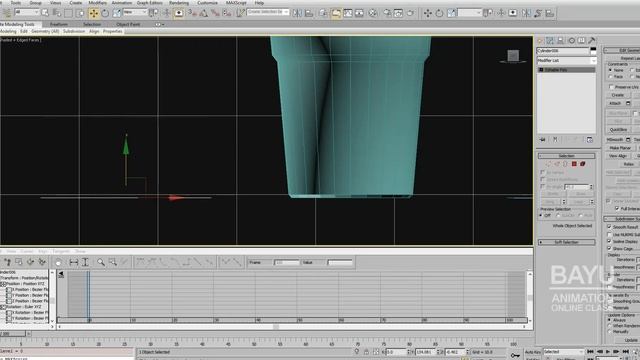The width and height of the screenshot is (640, 360).
Task: Open the Modifiers menu
Action: point(98,3)
